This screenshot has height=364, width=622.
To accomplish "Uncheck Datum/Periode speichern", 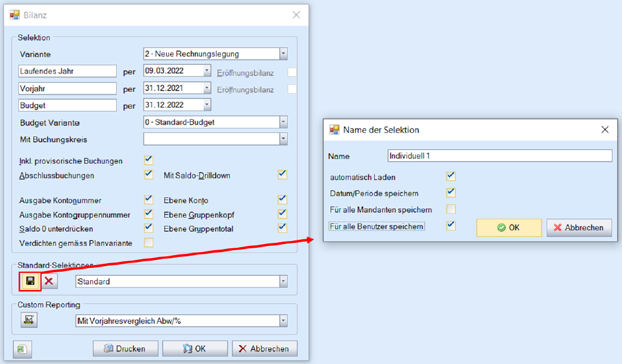I will click(451, 193).
